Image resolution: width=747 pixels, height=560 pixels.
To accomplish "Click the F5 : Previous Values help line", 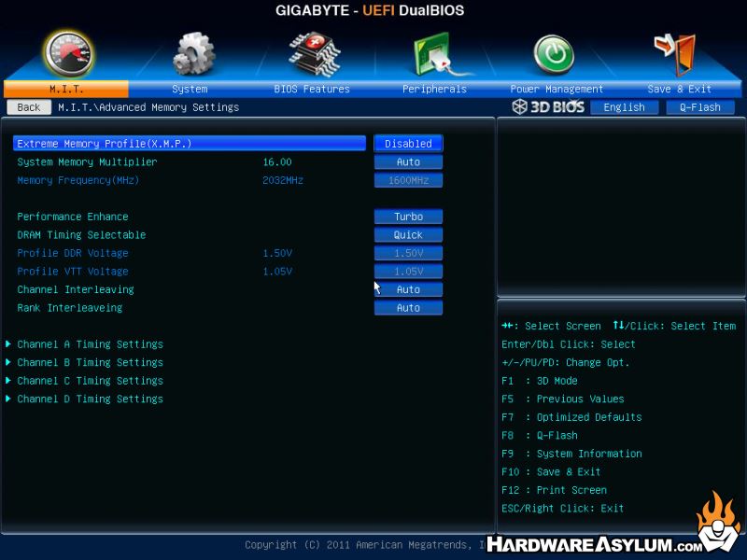I will point(563,399).
